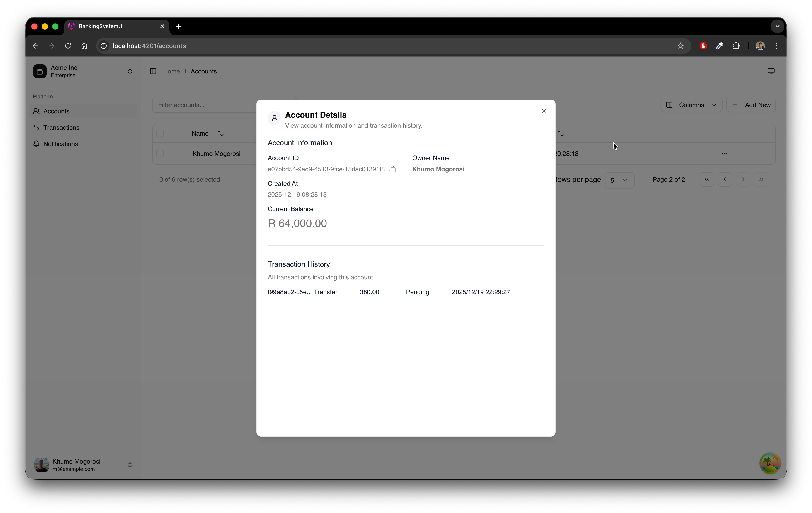
Task: Sort by Name column arrows
Action: click(220, 134)
